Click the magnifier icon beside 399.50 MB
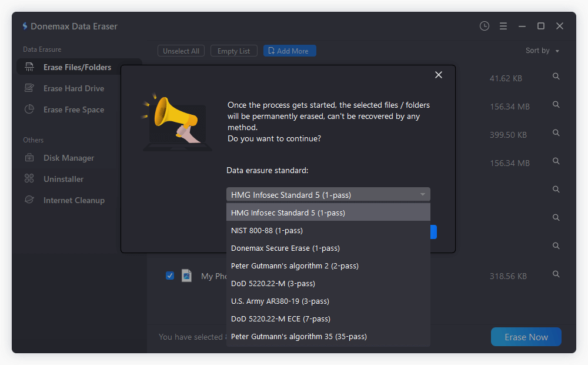588x365 pixels. click(x=556, y=134)
